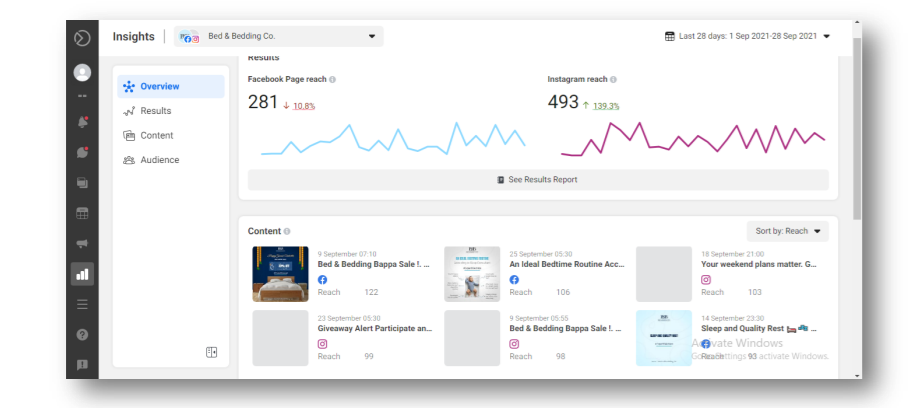Open notifications bell in sidebar
Image resolution: width=913 pixels, height=408 pixels.
[82, 122]
